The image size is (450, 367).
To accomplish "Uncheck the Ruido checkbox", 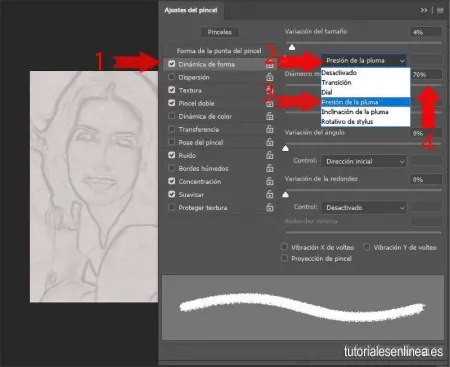I will click(x=172, y=155).
